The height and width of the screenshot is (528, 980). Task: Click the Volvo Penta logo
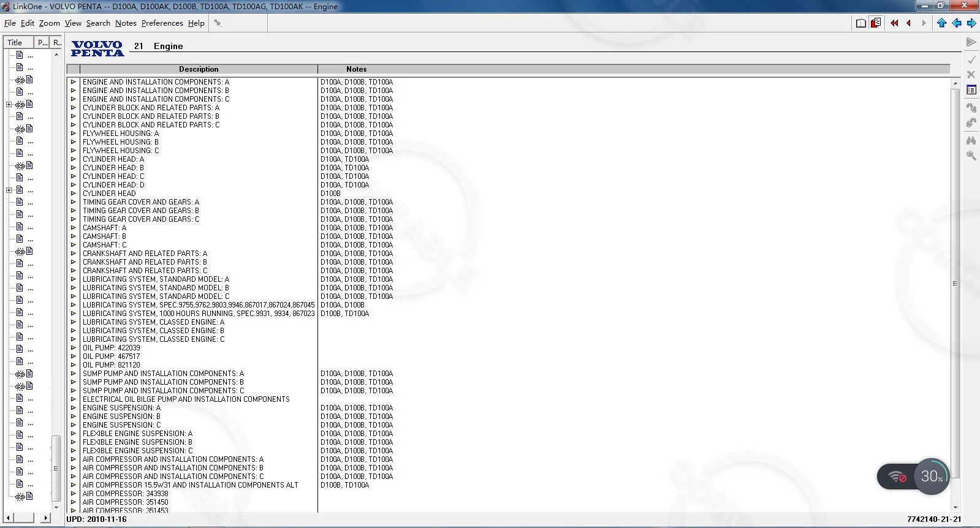point(97,48)
